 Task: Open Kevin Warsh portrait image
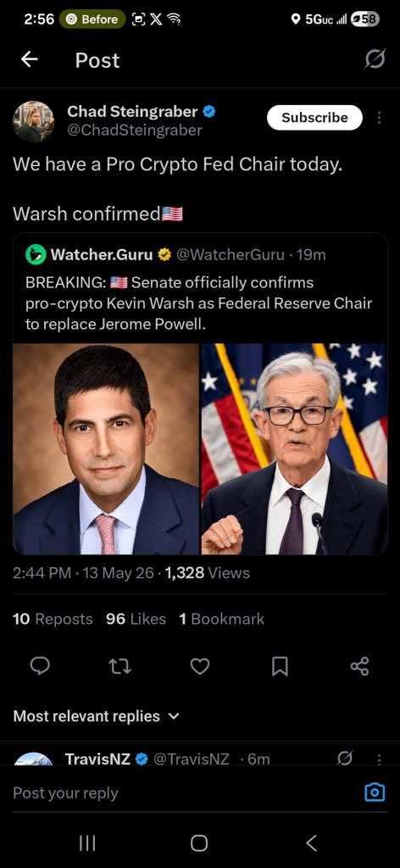coord(106,449)
